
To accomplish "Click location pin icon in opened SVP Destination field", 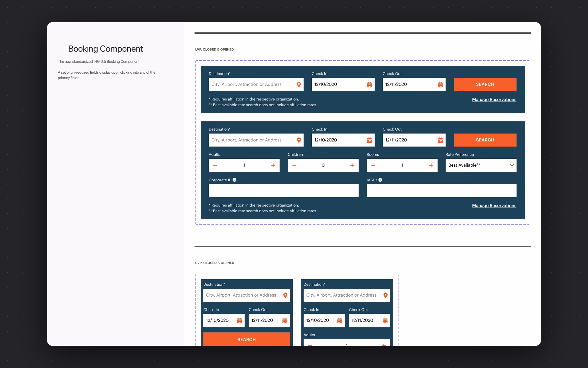I will pos(385,295).
